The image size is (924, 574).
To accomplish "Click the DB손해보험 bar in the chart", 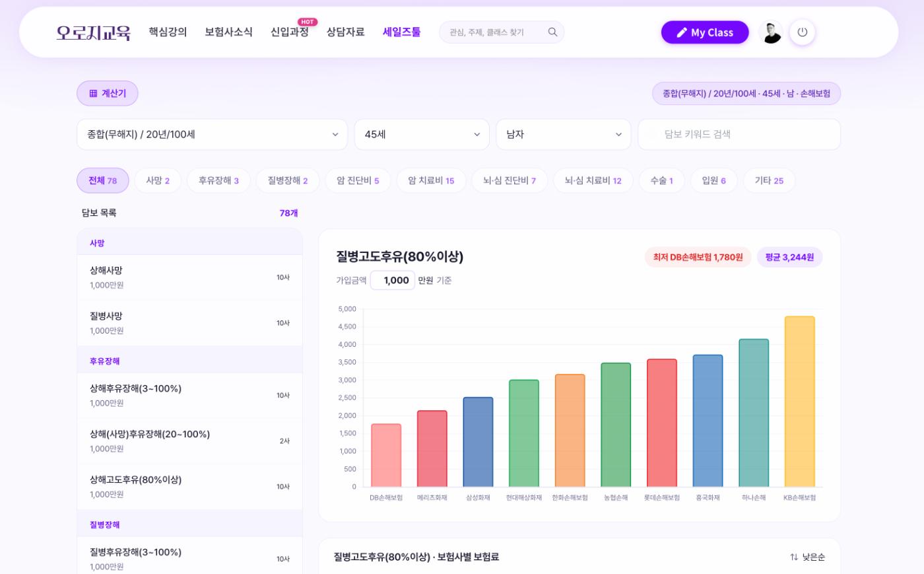I will [386, 456].
